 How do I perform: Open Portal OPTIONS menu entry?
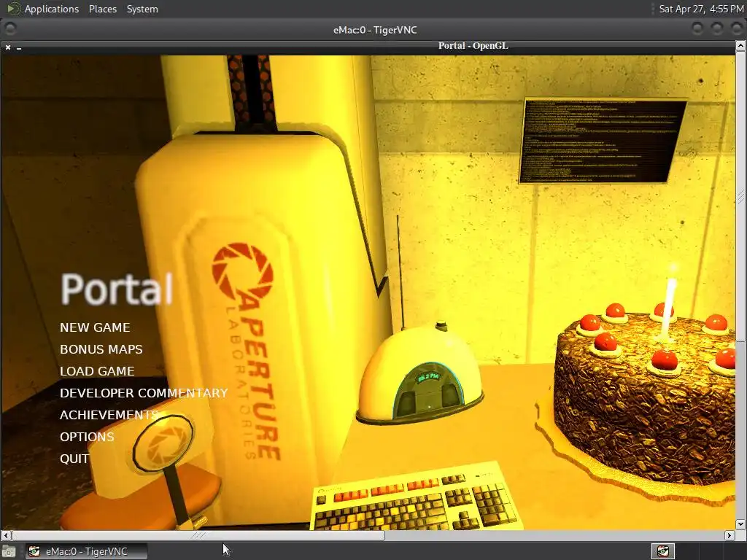[88, 437]
